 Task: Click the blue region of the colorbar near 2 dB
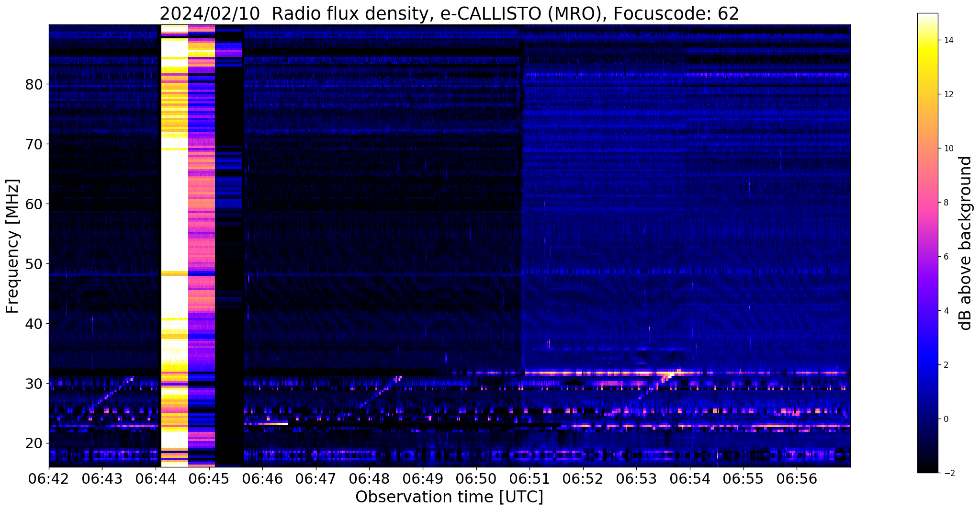point(927,365)
